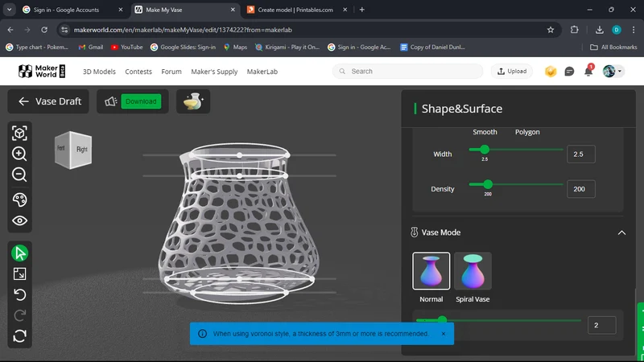This screenshot has width=644, height=362.
Task: Collapse the Vase Mode section
Action: 621,232
